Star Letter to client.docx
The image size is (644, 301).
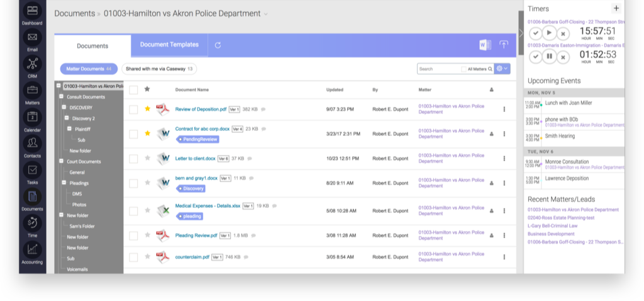(x=147, y=158)
